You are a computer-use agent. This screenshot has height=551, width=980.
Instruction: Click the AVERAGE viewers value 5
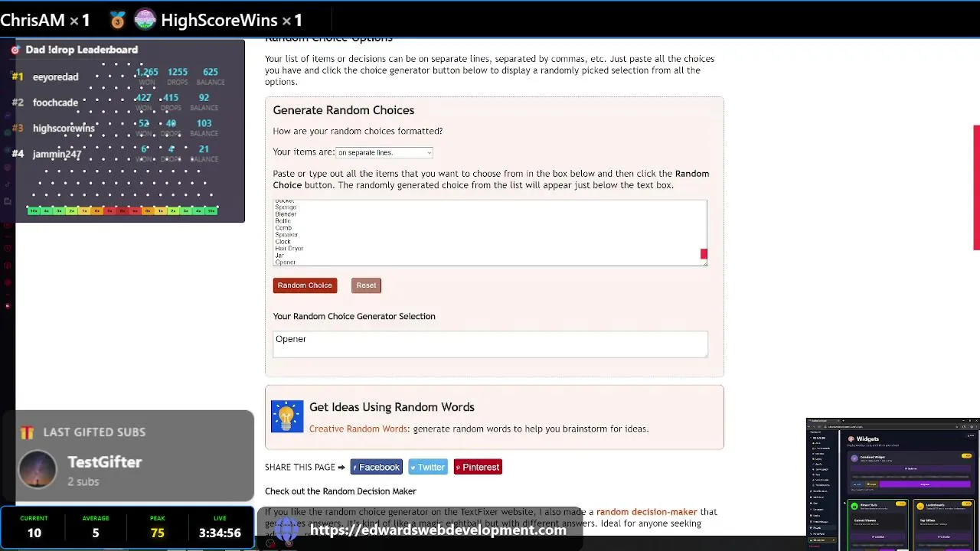pyautogui.click(x=96, y=533)
